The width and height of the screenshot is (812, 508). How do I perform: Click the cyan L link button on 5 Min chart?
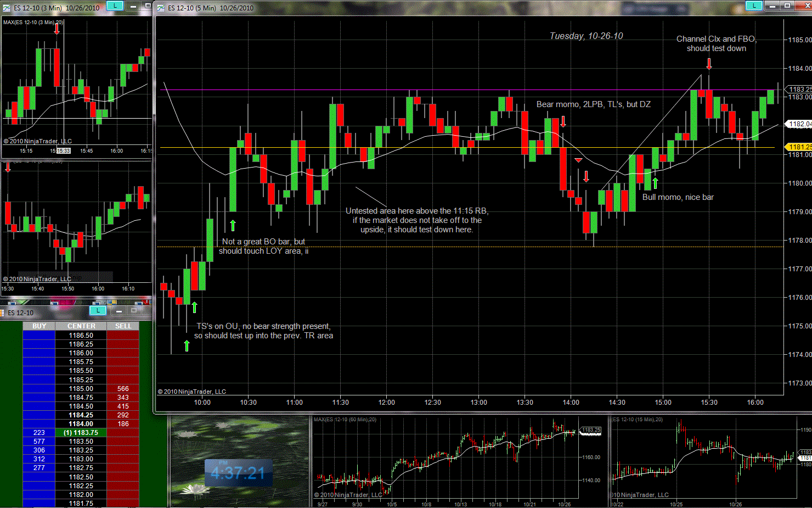(754, 6)
